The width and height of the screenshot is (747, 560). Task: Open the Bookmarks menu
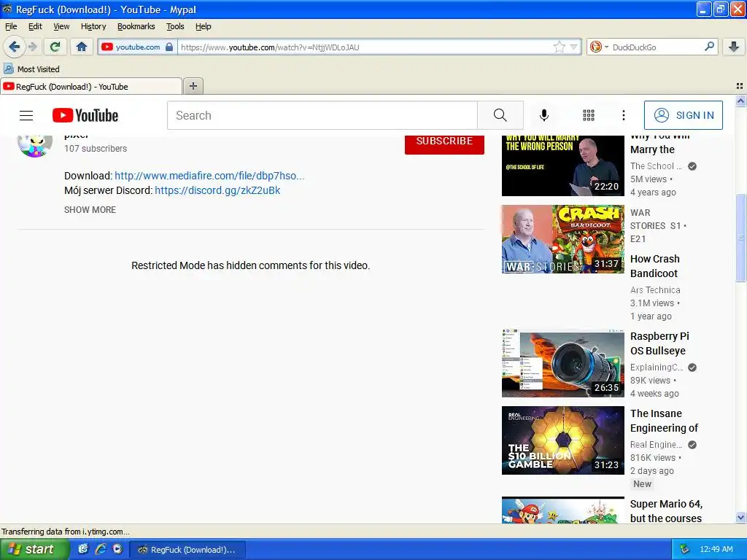click(x=136, y=26)
